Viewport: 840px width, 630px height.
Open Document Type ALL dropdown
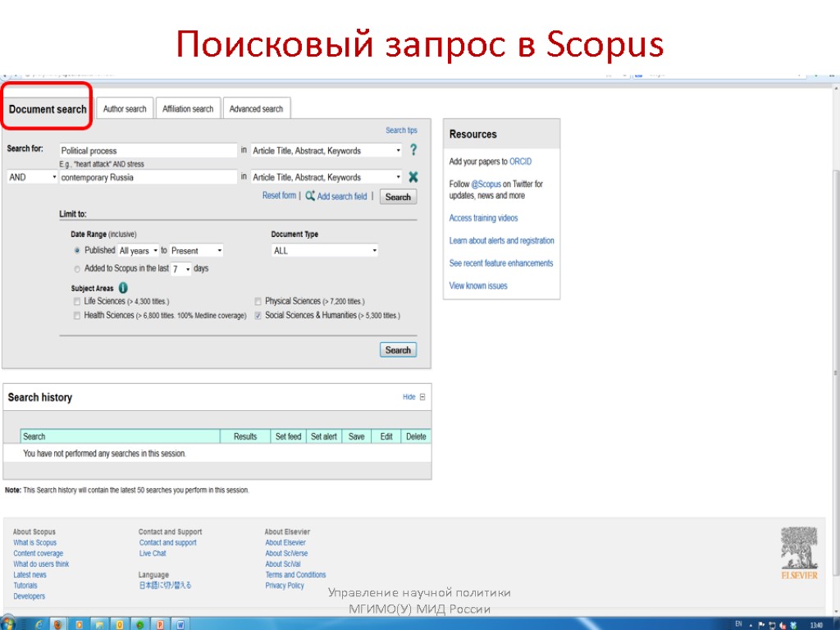tap(325, 250)
